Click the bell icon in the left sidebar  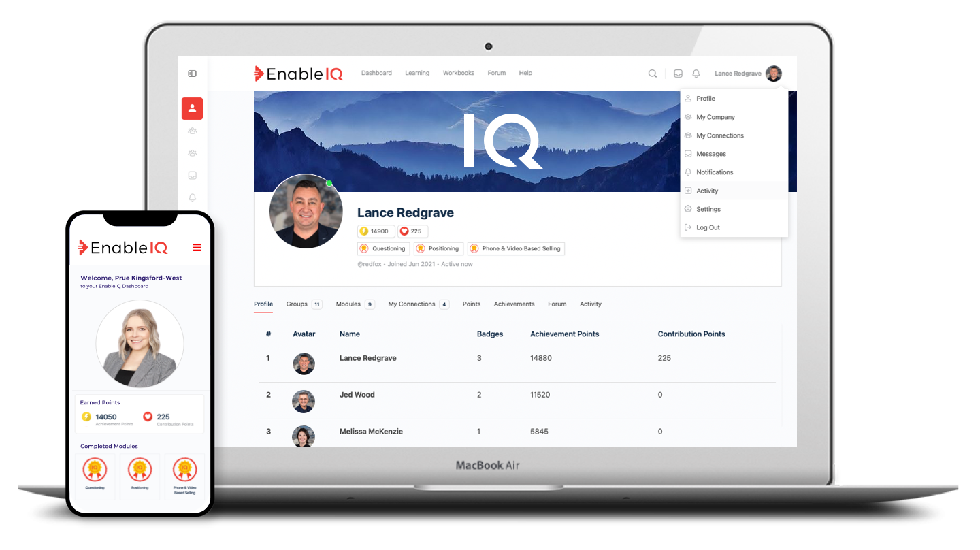192,197
